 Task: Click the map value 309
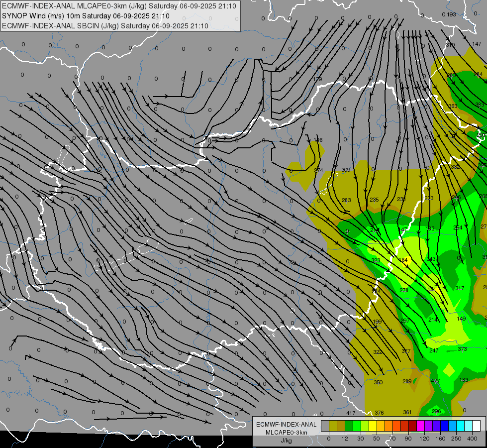pyautogui.click(x=346, y=170)
